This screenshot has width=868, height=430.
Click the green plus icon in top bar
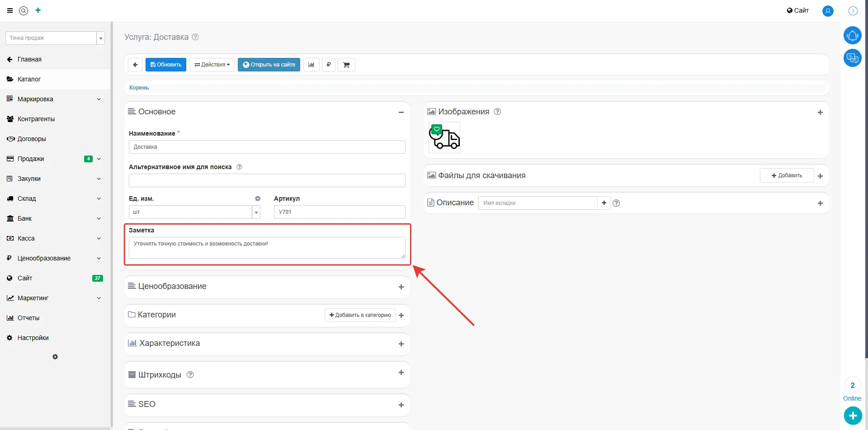pyautogui.click(x=38, y=10)
